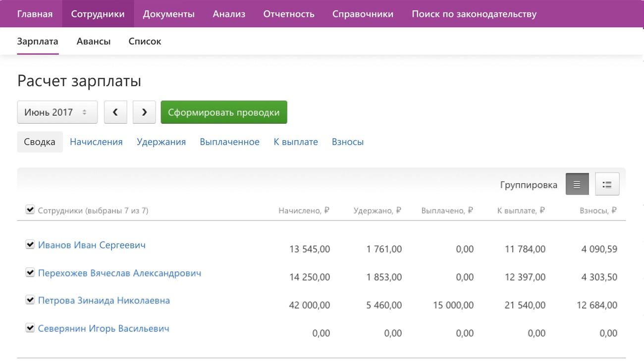Toggle the select all employees checkbox
644x362 pixels.
click(30, 210)
